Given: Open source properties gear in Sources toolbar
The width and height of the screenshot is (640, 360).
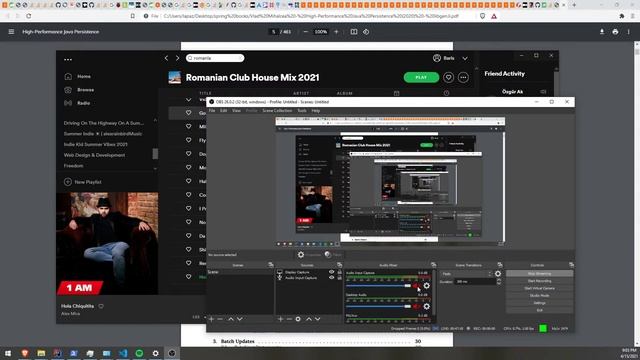Looking at the screenshot, I should click(x=298, y=319).
